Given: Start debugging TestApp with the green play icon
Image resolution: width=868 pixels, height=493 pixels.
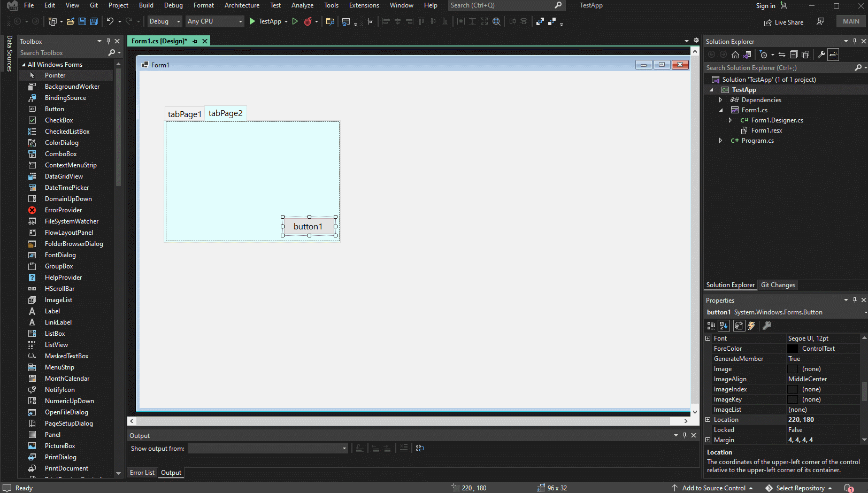Looking at the screenshot, I should coord(252,21).
